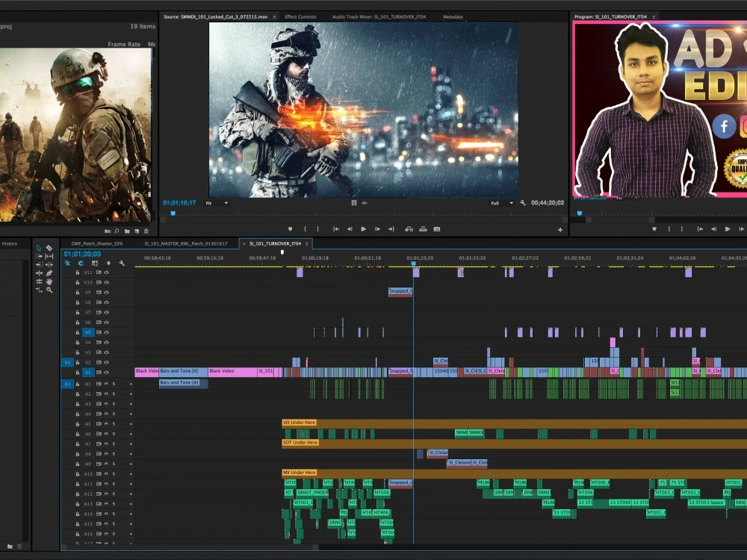
Task: Open Source monitor button editor plus
Action: click(560, 230)
